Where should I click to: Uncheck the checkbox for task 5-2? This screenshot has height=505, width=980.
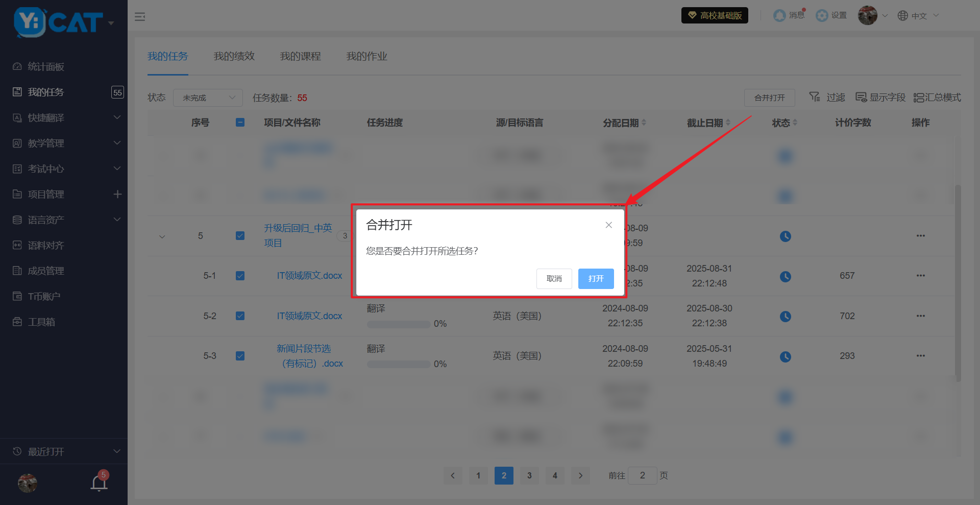coord(240,316)
